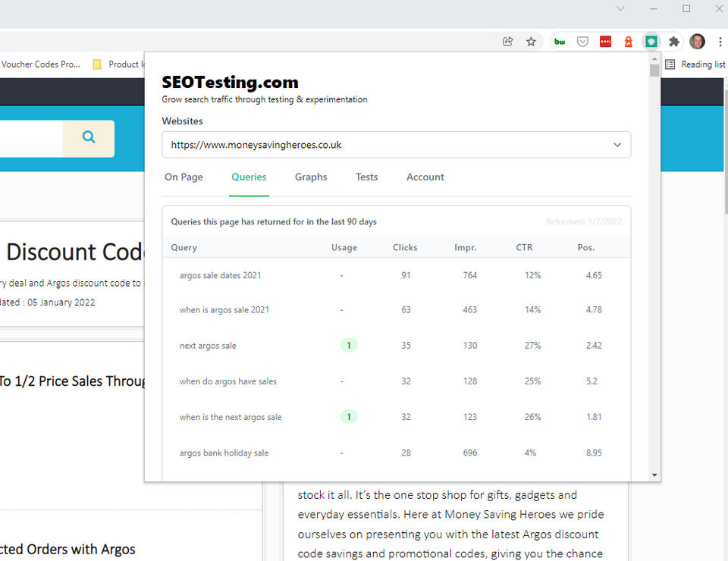This screenshot has height=561, width=728.
Task: Click the share page icon in address bar
Action: pos(508,42)
